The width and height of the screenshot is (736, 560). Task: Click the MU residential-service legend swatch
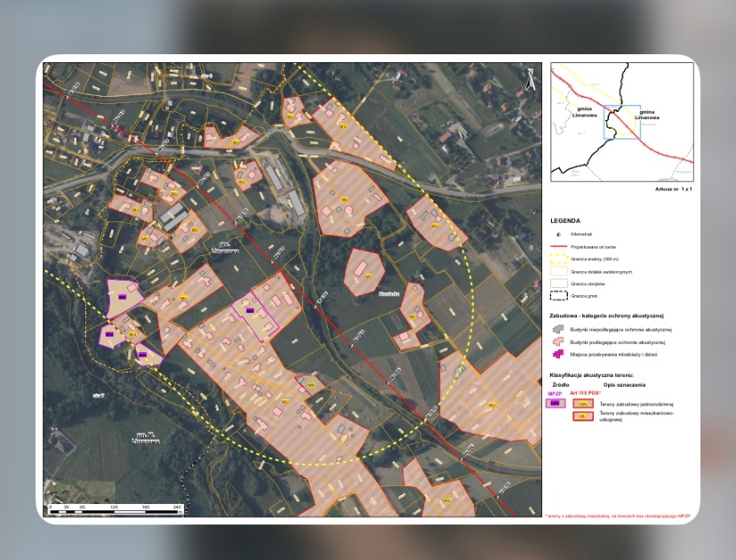[x=584, y=416]
